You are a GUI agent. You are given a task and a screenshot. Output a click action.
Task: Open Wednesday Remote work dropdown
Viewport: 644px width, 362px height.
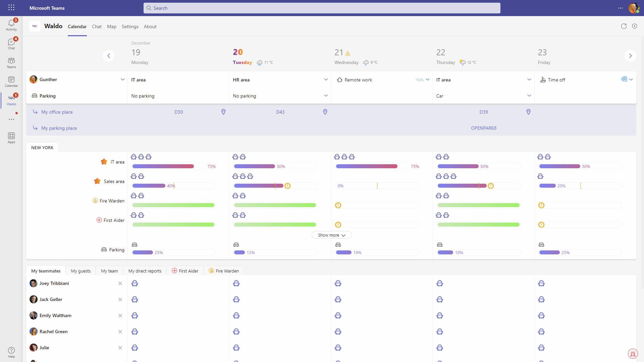point(428,79)
